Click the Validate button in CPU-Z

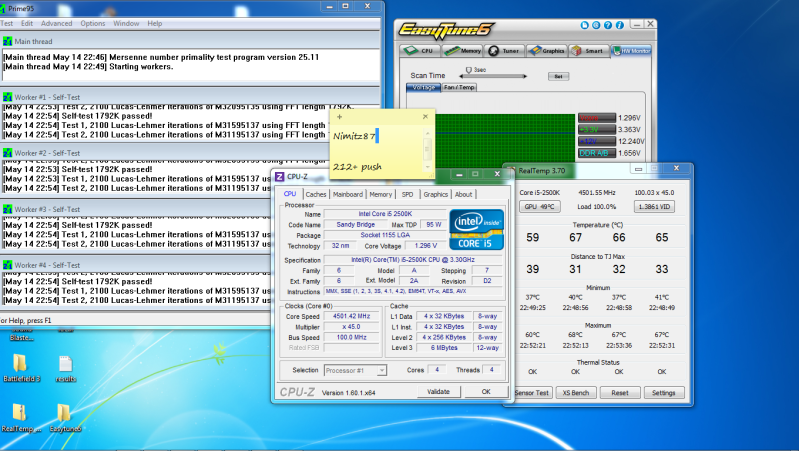point(438,391)
